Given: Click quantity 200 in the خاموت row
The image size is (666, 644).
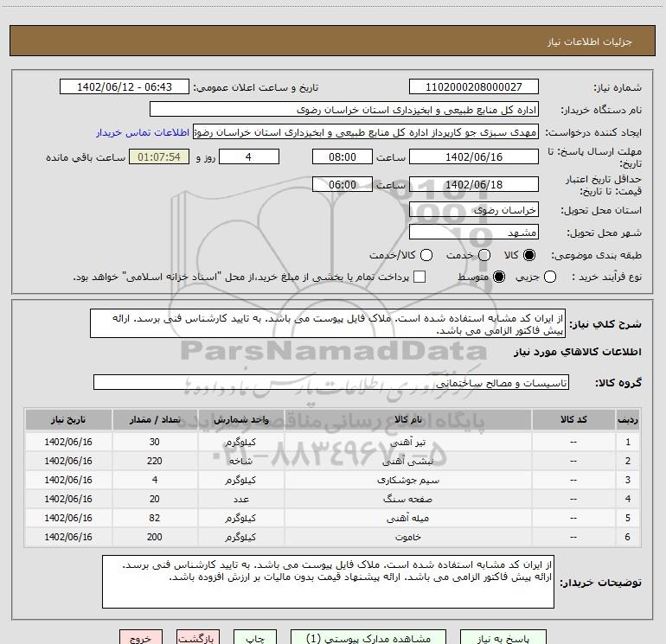Looking at the screenshot, I should 155,537.
